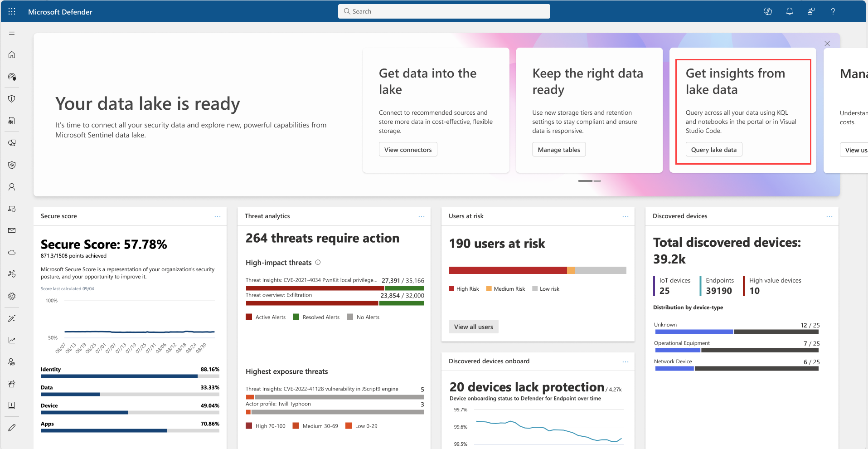Open the shield alert icon in sidebar

(x=12, y=99)
